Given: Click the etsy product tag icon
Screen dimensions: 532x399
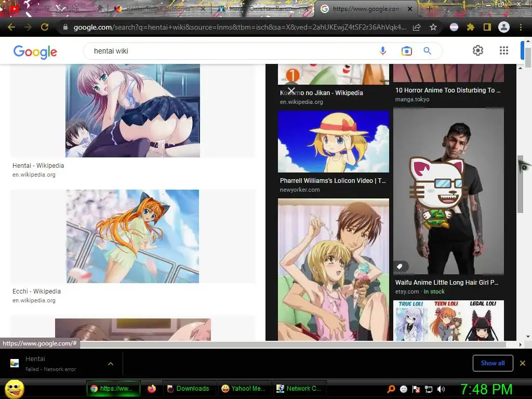Looking at the screenshot, I should [x=400, y=267].
